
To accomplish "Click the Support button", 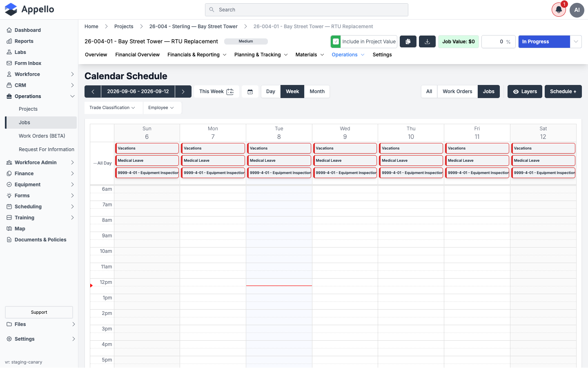I will click(39, 312).
